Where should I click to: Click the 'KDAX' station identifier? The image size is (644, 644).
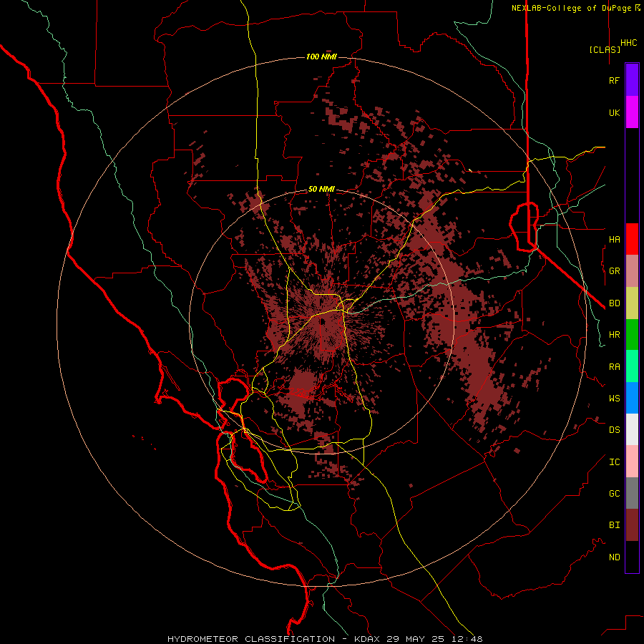367,639
